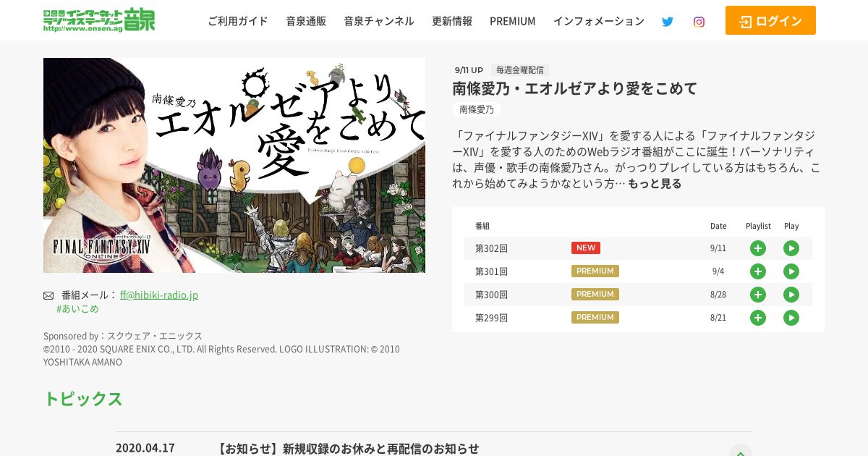The width and height of the screenshot is (868, 456).
Task: Click the 2020.04.17 topic date
Action: 145,448
